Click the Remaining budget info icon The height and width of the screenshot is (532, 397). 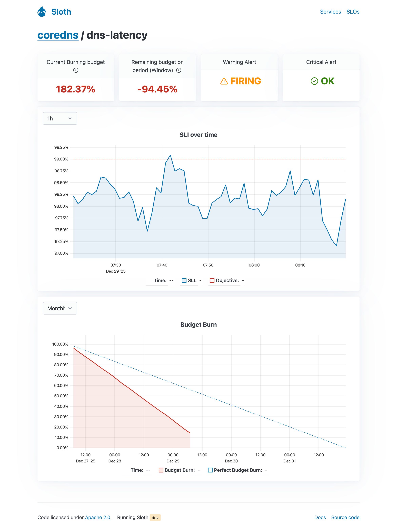point(178,70)
